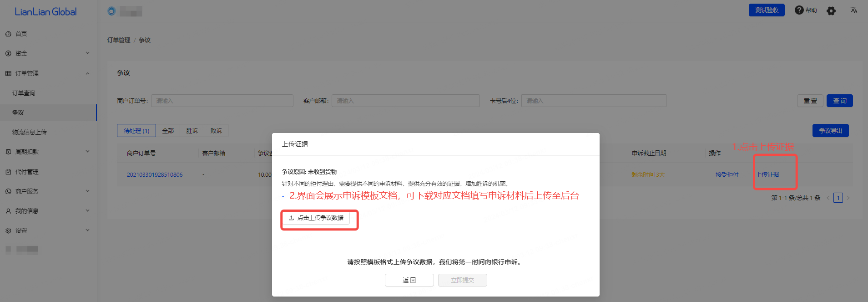Click the 首页 dashboard icon
868x302 pixels.
click(8, 34)
